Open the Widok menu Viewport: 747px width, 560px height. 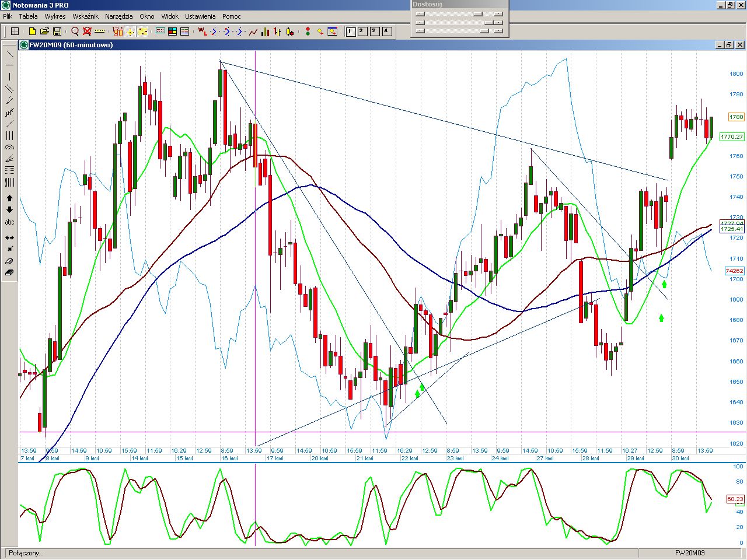[170, 16]
